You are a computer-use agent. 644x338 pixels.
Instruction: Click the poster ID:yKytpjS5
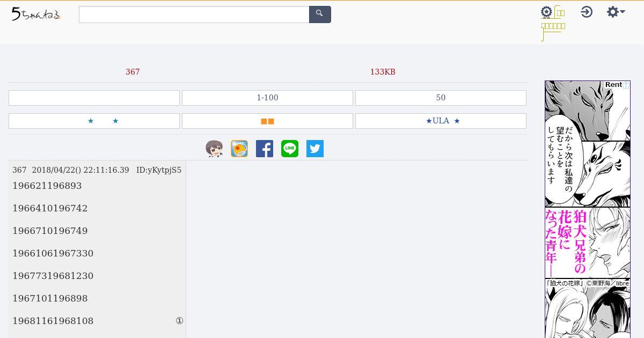pos(159,170)
